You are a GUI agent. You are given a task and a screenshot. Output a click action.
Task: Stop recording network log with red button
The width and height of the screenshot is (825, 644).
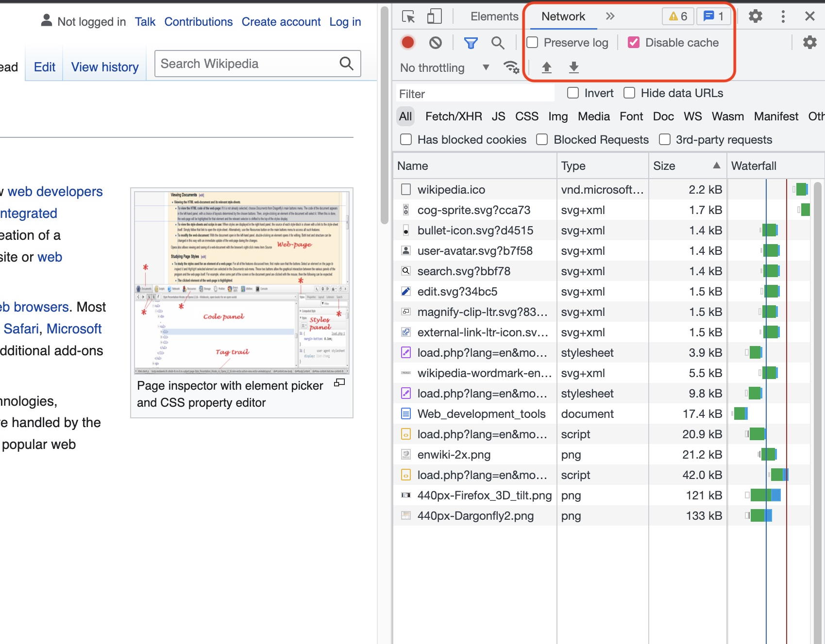click(408, 43)
